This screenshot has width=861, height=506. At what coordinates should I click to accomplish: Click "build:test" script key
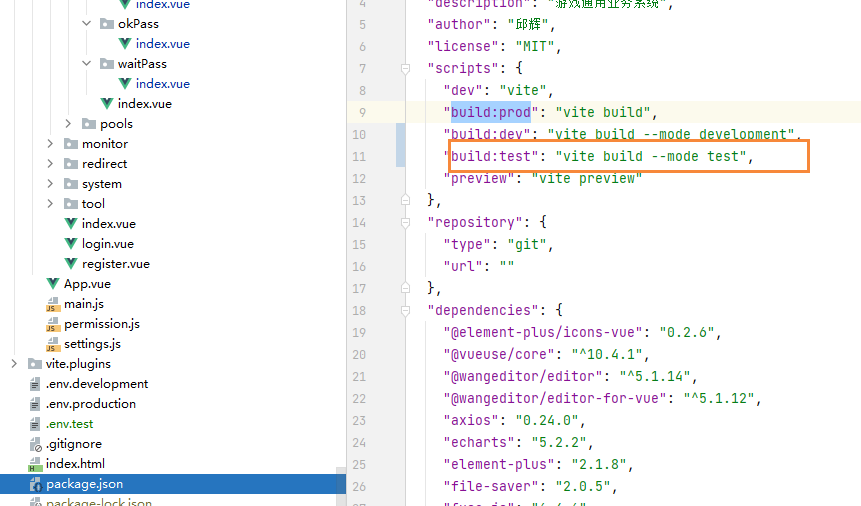point(491,157)
